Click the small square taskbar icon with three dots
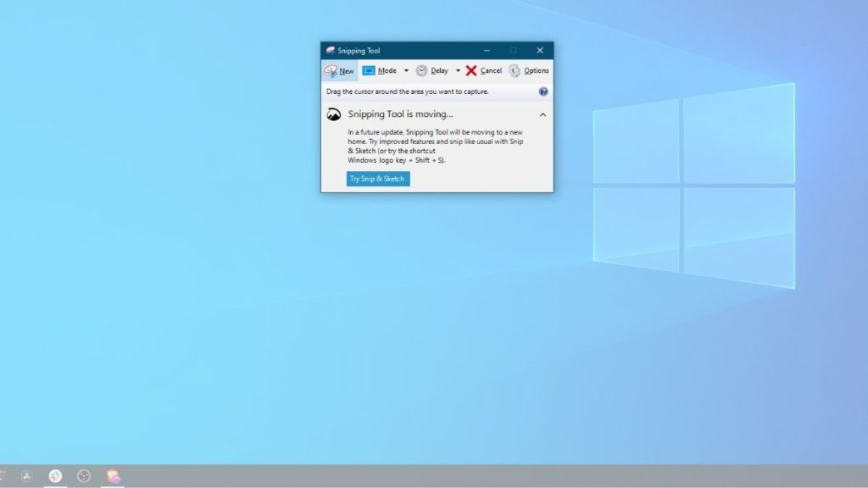868x488 pixels. [x=26, y=476]
